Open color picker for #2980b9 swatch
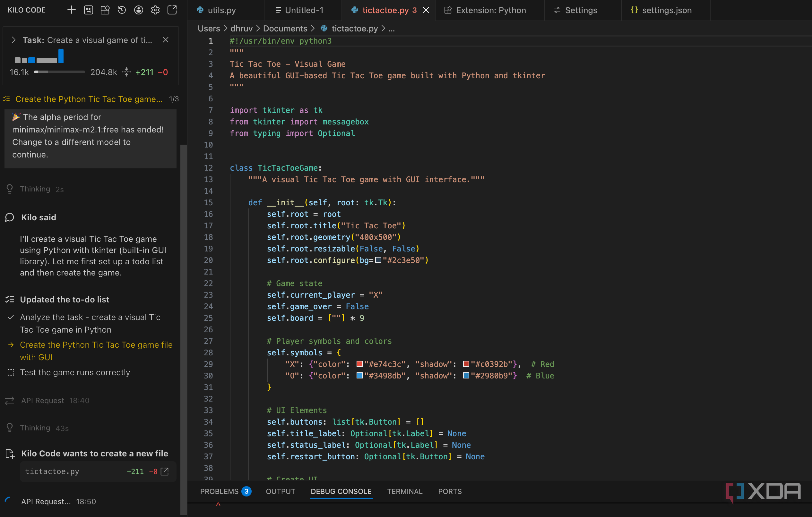This screenshot has width=812, height=517. (466, 376)
